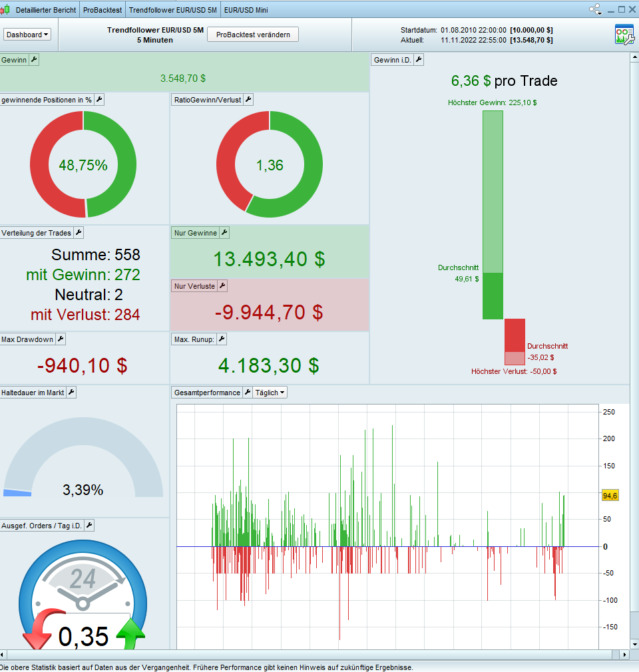The height and width of the screenshot is (672, 639).
Task: Open wrench settings for Nur Gewinne
Action: [x=224, y=233]
